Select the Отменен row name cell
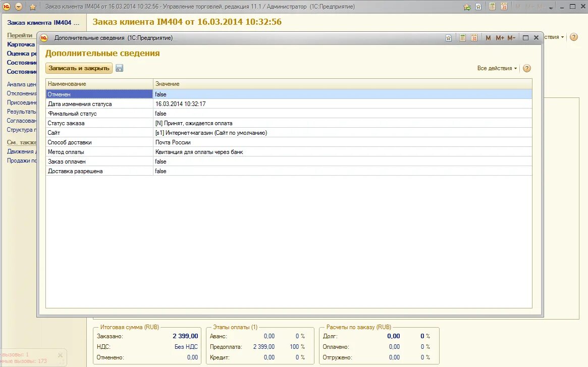Screen dimensions: 588x367 99,94
